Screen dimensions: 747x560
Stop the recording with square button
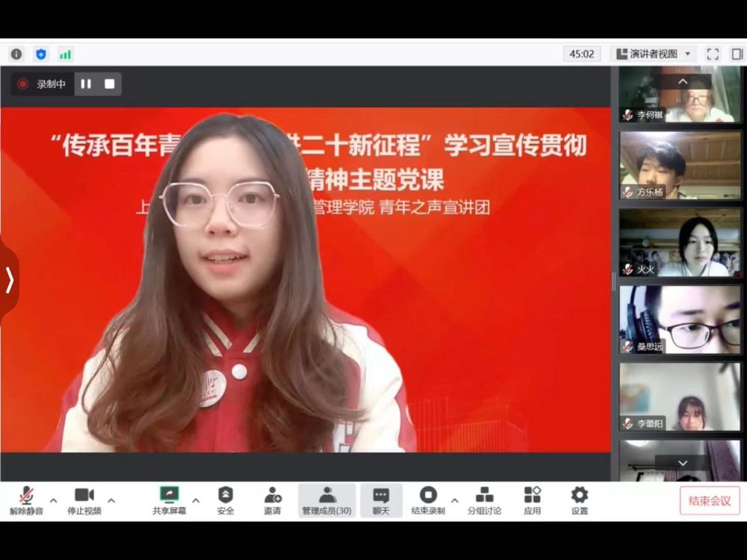pyautogui.click(x=110, y=84)
